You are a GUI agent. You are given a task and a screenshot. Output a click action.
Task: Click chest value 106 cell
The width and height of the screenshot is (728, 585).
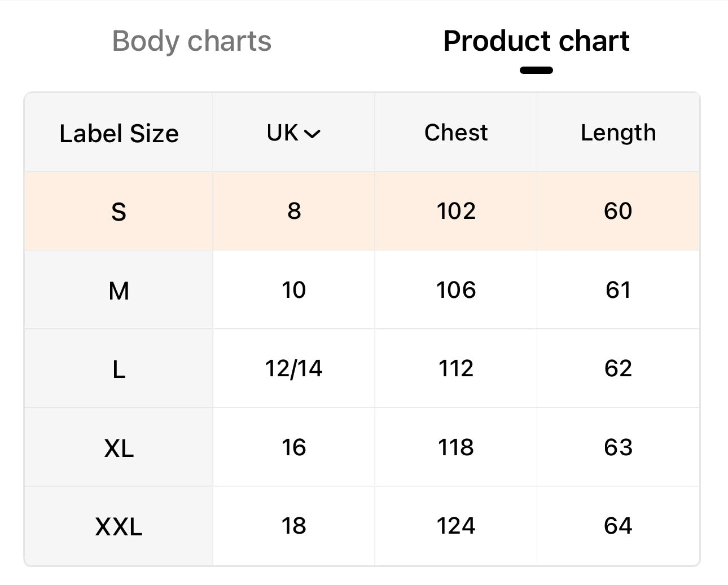point(456,290)
